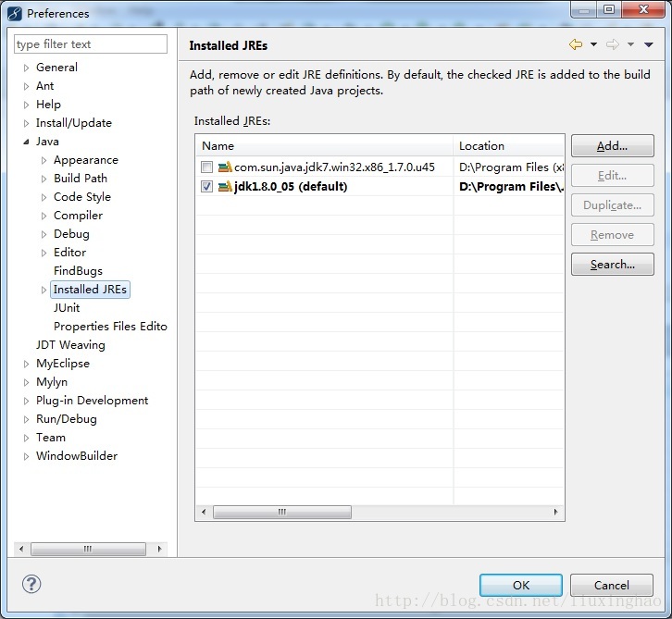Viewport: 672px width, 619px height.
Task: Open the preferences view menu arrow
Action: [649, 44]
